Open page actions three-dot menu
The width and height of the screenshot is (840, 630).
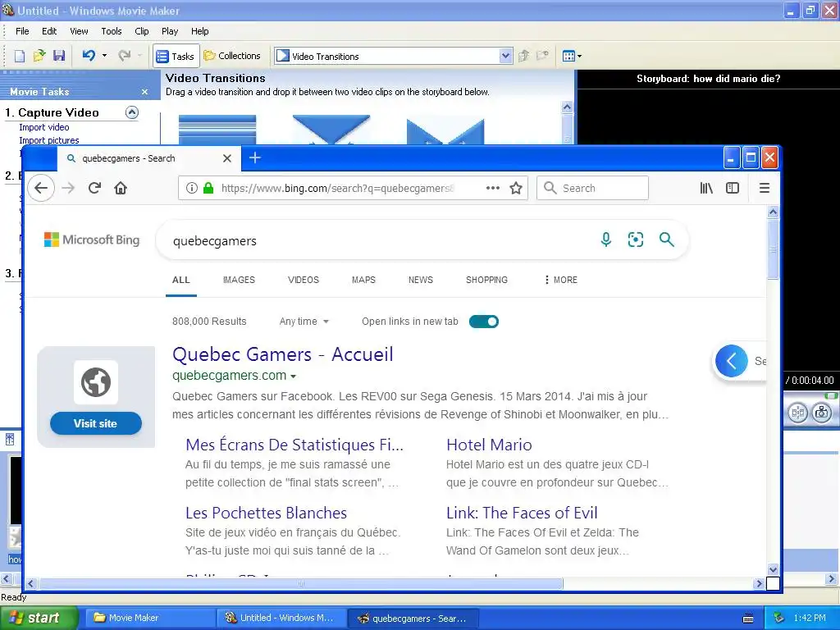pyautogui.click(x=492, y=188)
